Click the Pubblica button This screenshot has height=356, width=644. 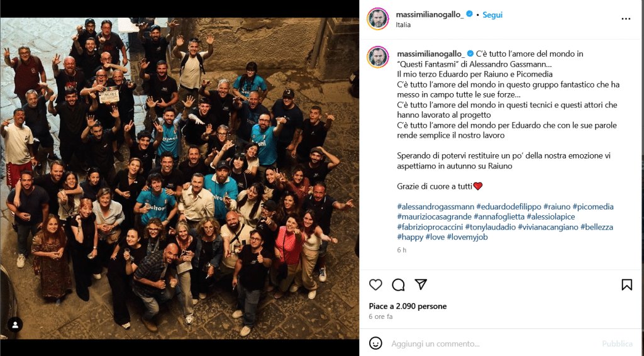pos(617,343)
